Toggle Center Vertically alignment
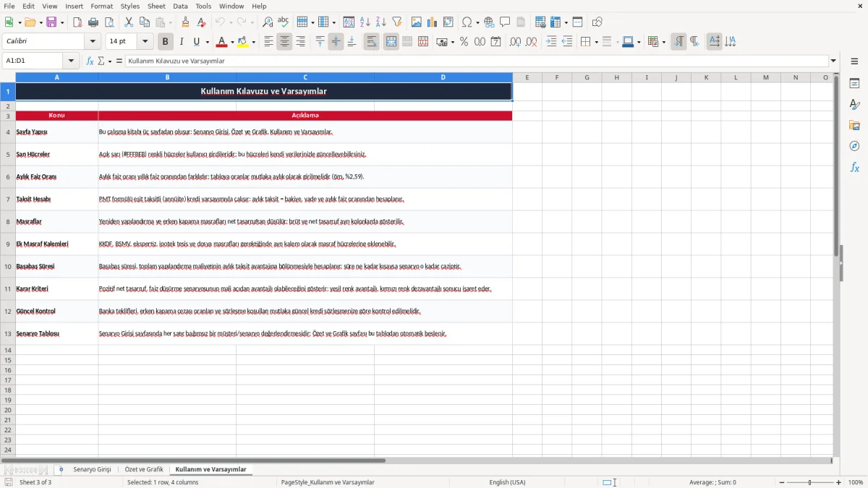The width and height of the screenshot is (868, 488). click(336, 42)
